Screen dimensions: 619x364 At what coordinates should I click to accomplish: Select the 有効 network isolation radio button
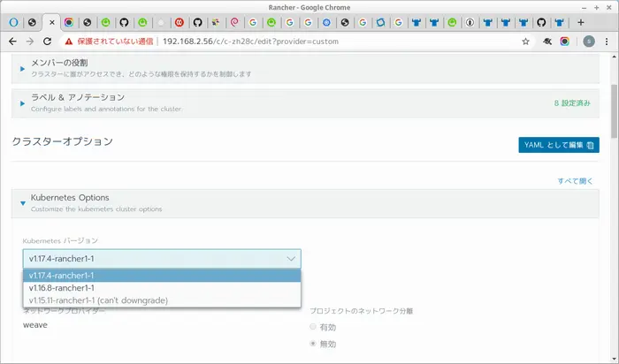(x=312, y=327)
